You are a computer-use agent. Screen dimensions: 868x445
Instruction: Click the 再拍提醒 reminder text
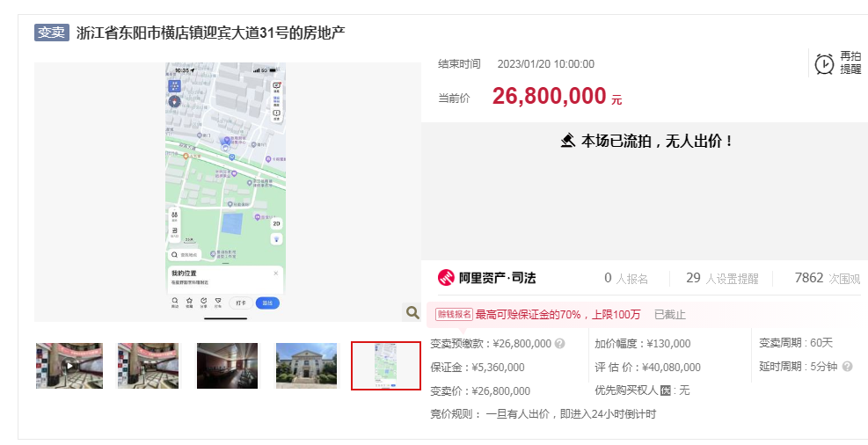point(850,62)
